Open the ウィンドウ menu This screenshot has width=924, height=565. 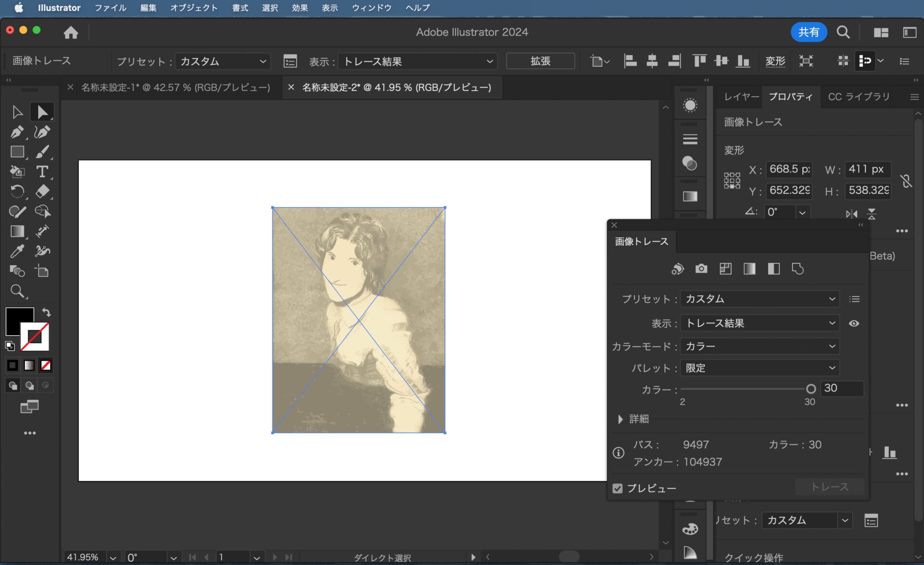(x=372, y=8)
